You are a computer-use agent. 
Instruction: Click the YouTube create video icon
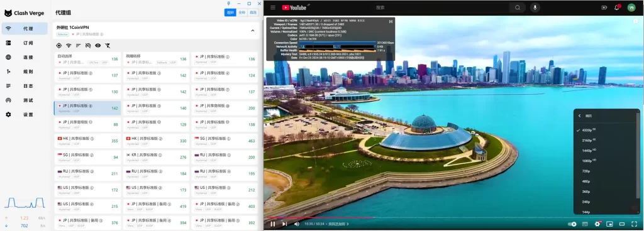coord(604,8)
